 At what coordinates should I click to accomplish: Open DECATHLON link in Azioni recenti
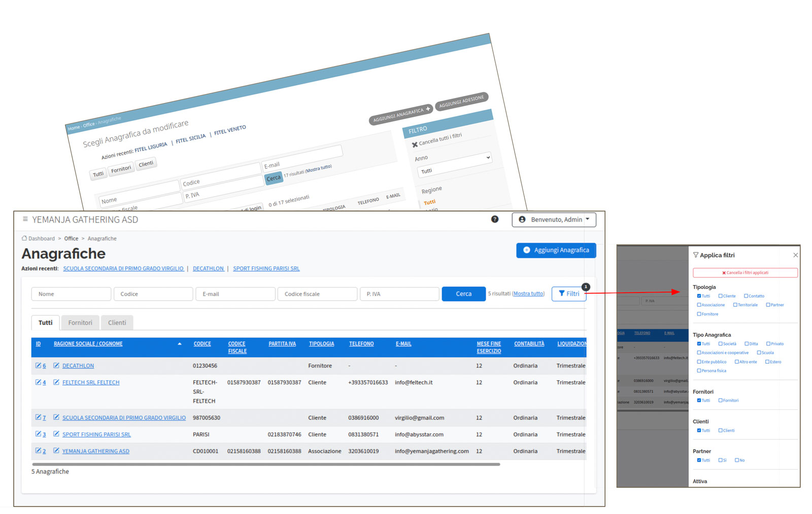click(208, 269)
